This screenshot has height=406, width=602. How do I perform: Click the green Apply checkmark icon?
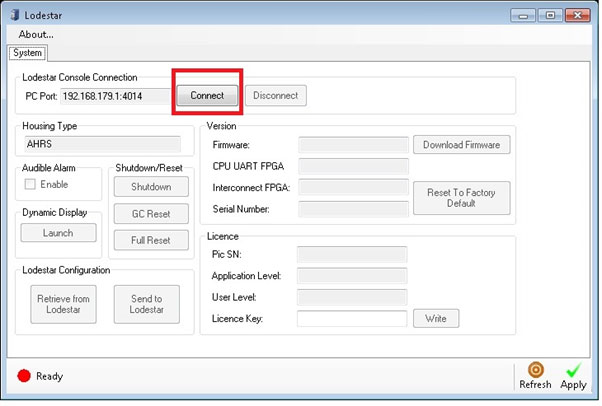tap(573, 370)
